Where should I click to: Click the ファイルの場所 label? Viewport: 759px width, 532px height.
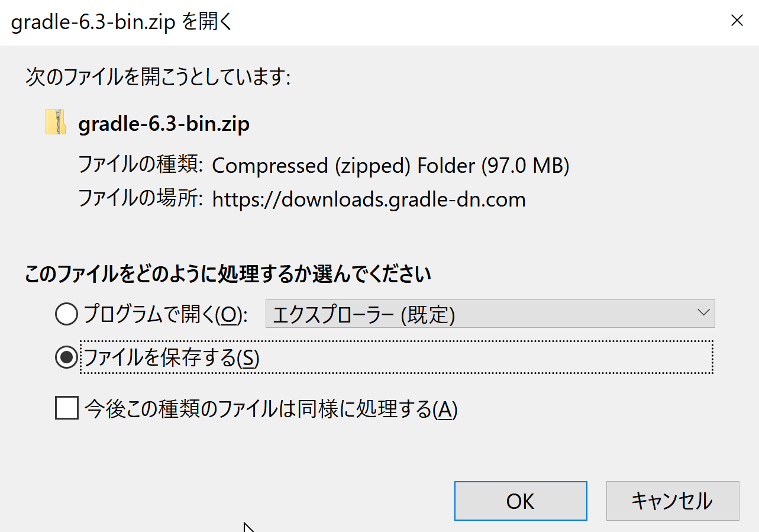141,198
